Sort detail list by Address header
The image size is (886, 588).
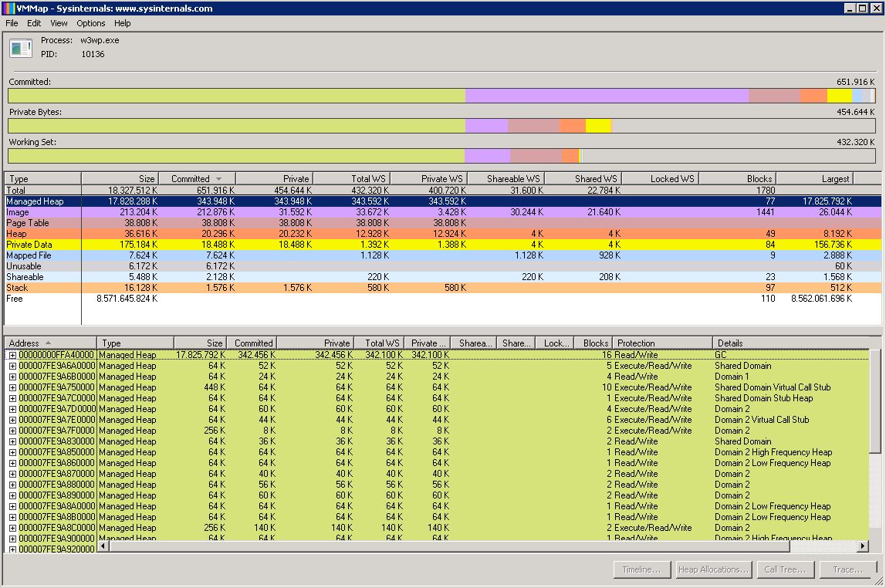[x=51, y=343]
